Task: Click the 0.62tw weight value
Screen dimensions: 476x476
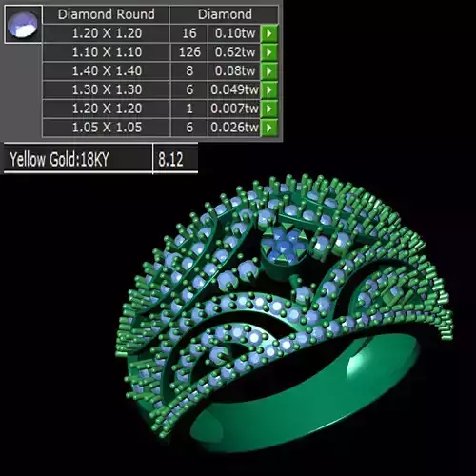Action: [x=234, y=52]
